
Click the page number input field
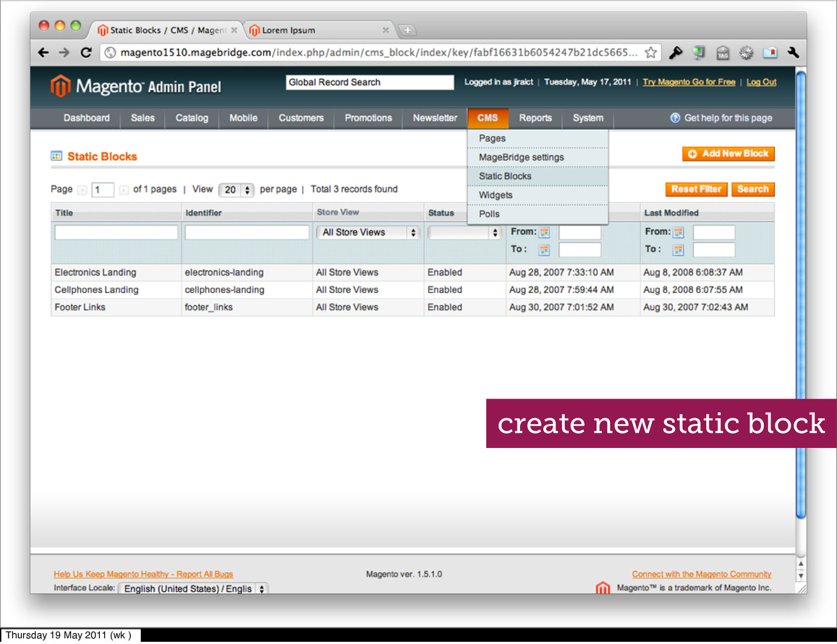(x=103, y=190)
